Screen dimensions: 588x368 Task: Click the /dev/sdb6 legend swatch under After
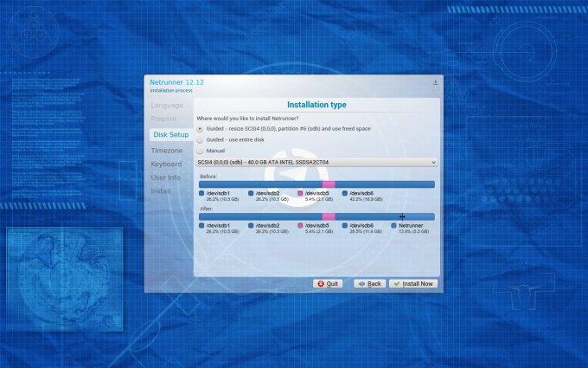click(345, 226)
